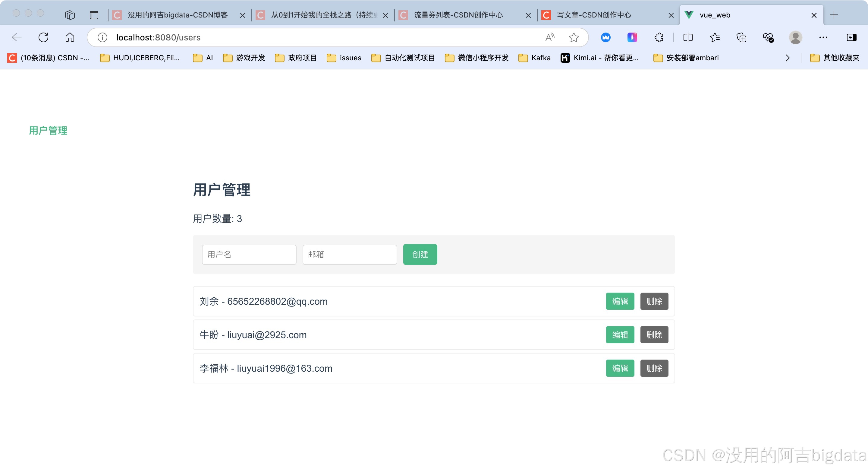
Task: Click the split screen icon
Action: click(x=688, y=37)
